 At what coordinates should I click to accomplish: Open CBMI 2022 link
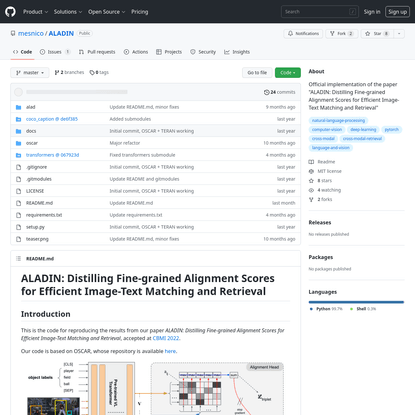(x=166, y=338)
